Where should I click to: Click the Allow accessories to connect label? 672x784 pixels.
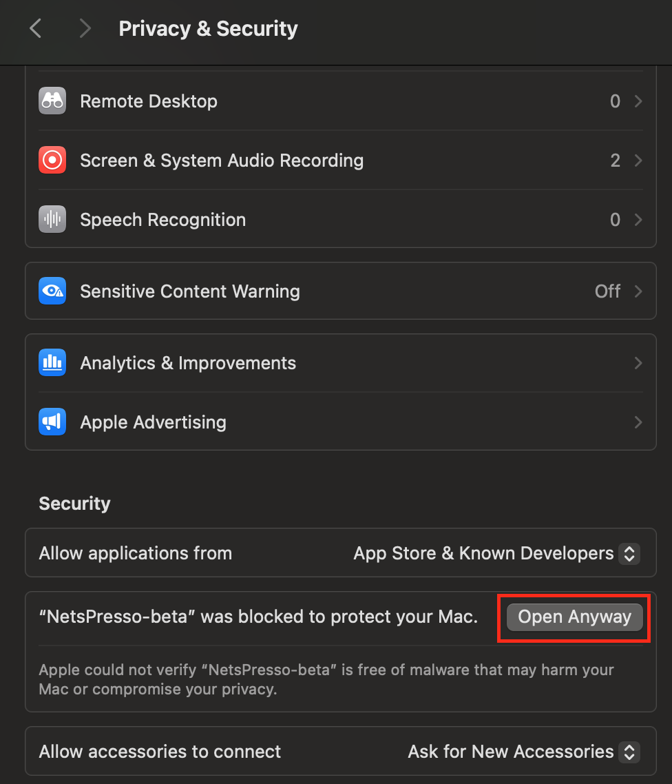(160, 752)
